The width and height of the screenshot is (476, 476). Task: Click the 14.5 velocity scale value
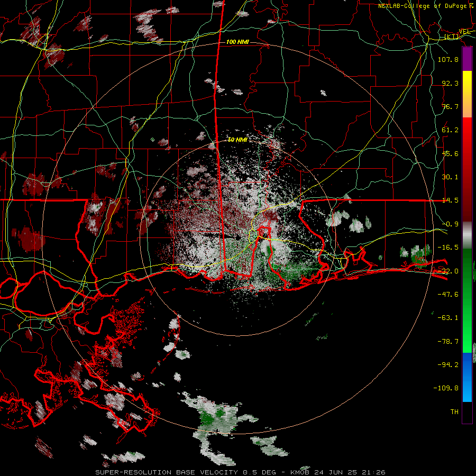pos(450,200)
